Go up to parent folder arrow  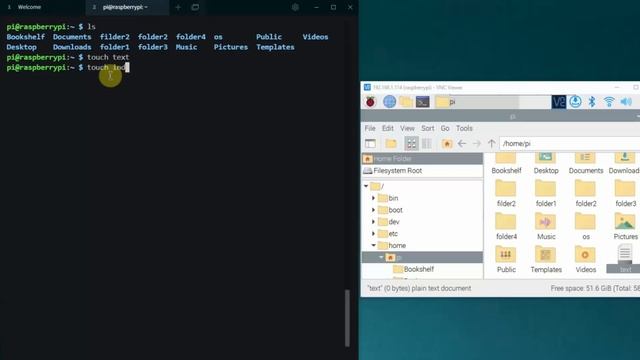[x=491, y=143]
